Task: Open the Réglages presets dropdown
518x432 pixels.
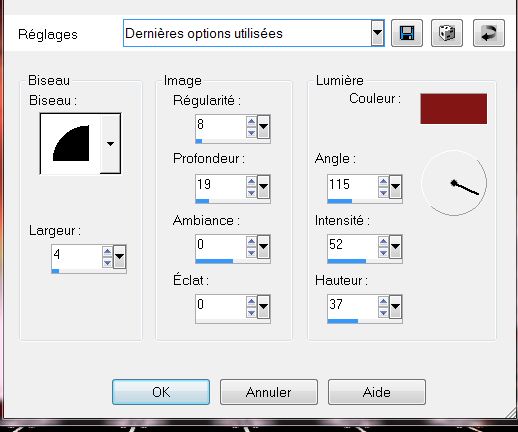Action: click(377, 33)
